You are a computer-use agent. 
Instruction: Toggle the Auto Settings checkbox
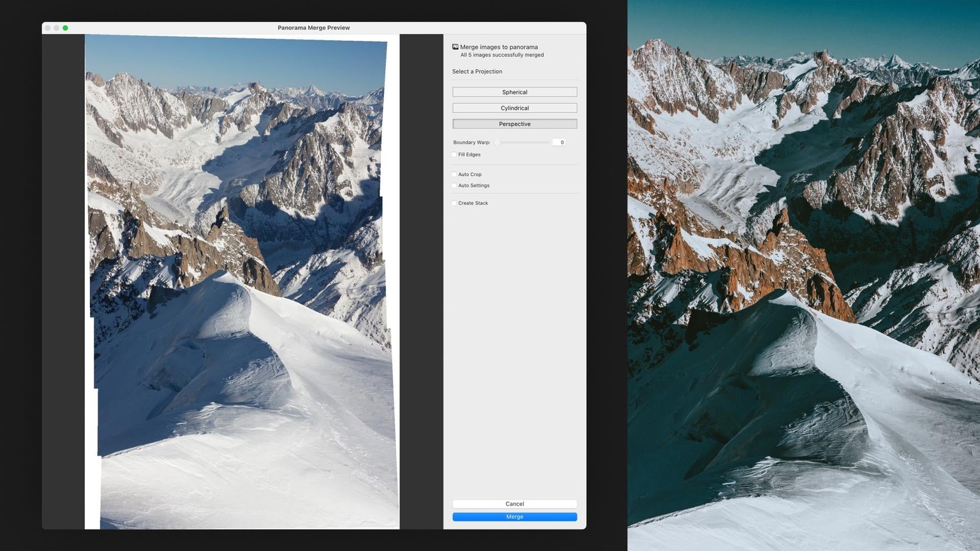(x=454, y=186)
